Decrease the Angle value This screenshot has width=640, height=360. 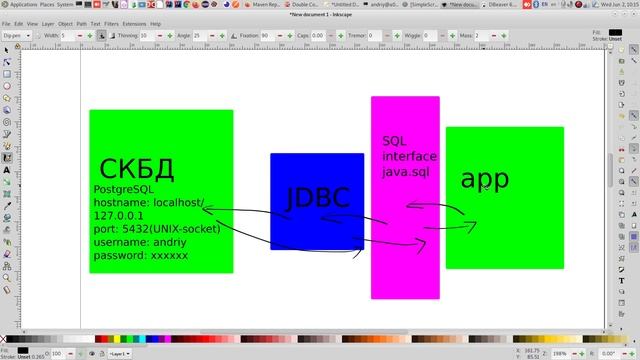[212, 36]
